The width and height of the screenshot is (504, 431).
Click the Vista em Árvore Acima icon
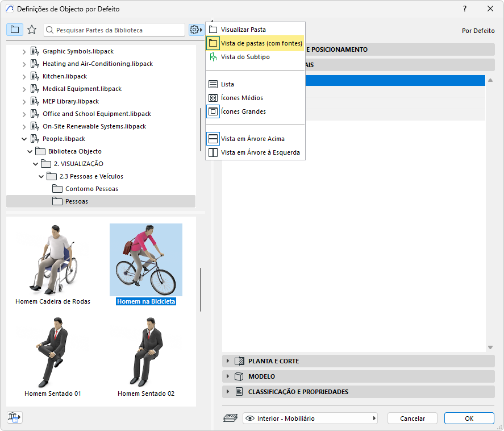[213, 139]
